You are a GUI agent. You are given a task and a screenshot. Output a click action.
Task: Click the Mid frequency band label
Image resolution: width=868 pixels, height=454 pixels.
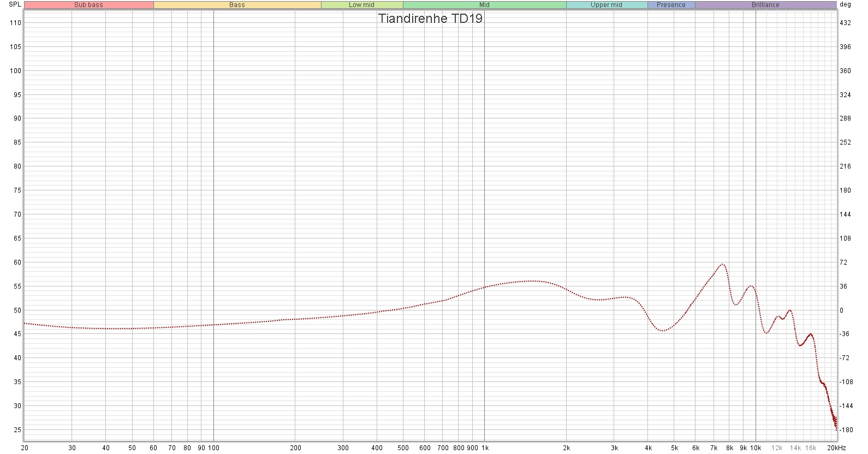tap(484, 5)
